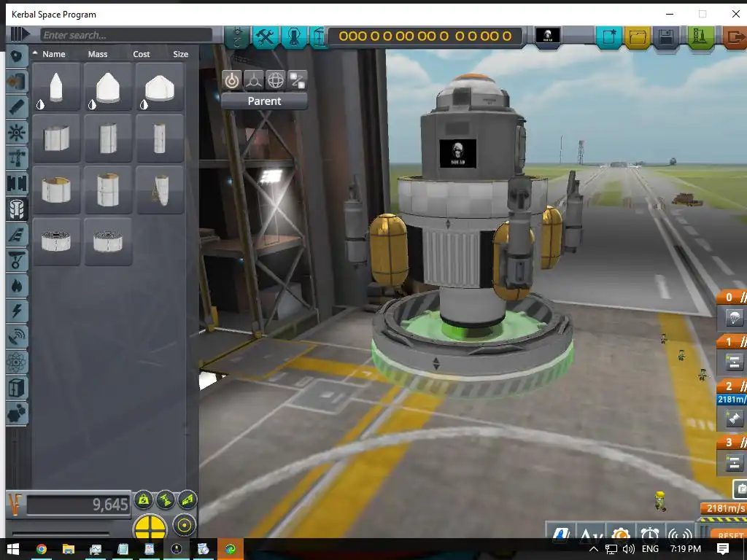
Task: Expand stage 1 group header
Action: pos(732,341)
